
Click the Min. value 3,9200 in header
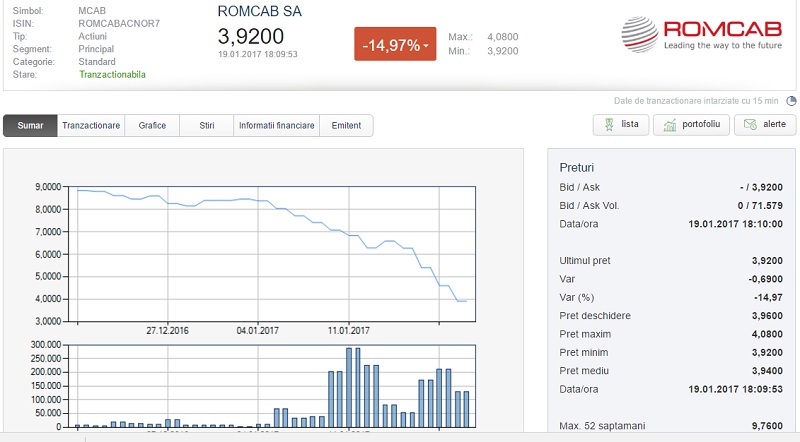(503, 51)
